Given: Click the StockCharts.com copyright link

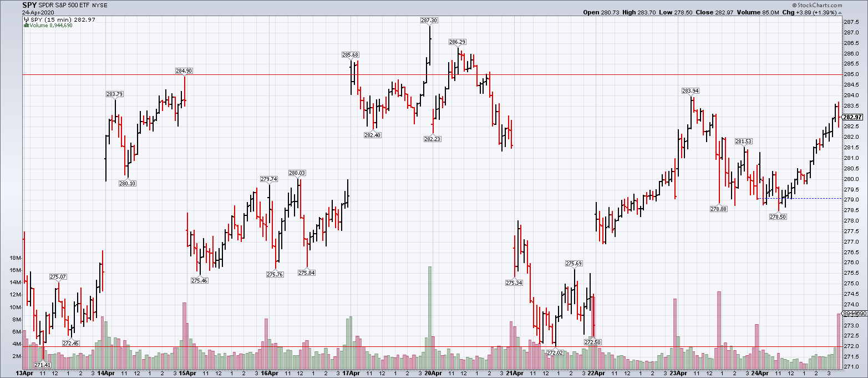Looking at the screenshot, I should (839, 6).
